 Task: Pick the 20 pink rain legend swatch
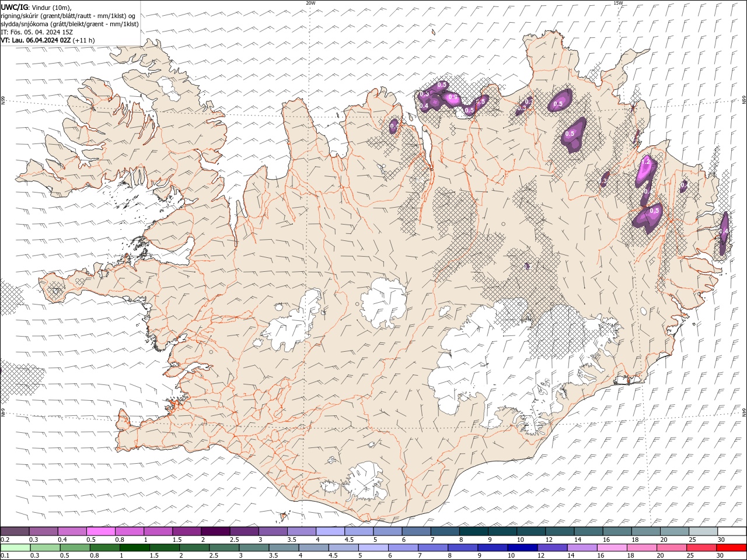(672, 548)
